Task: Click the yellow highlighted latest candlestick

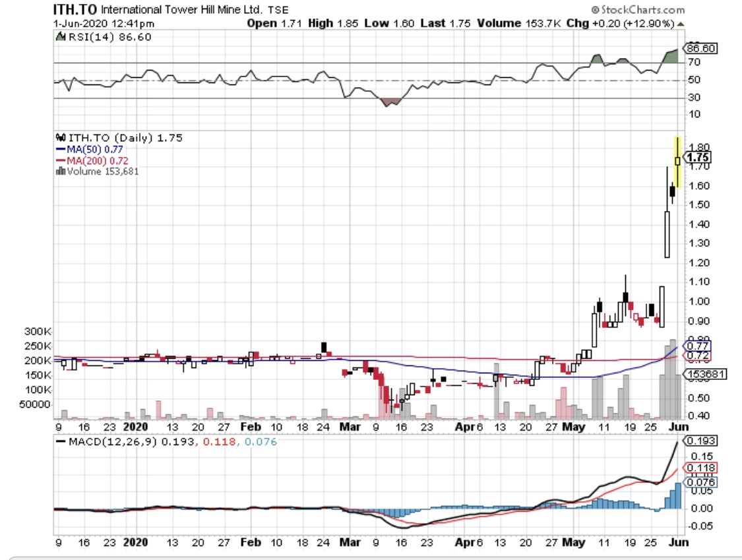Action: coord(677,162)
